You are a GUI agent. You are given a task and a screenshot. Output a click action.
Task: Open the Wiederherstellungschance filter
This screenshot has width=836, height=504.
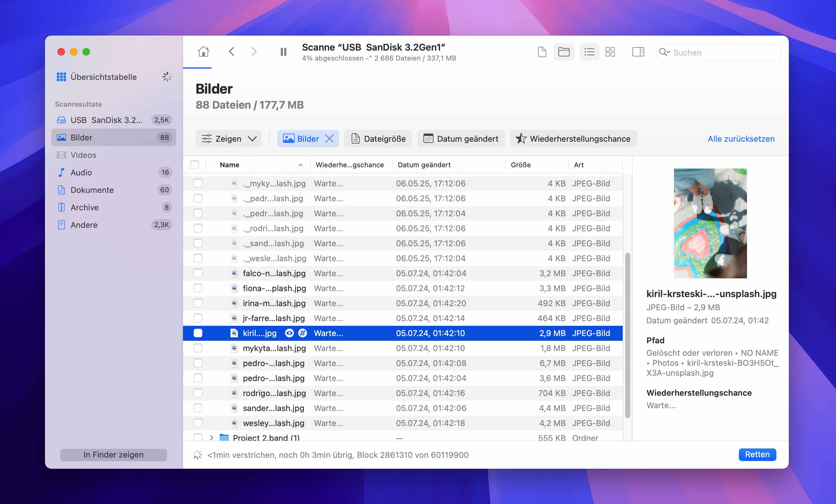(x=573, y=139)
